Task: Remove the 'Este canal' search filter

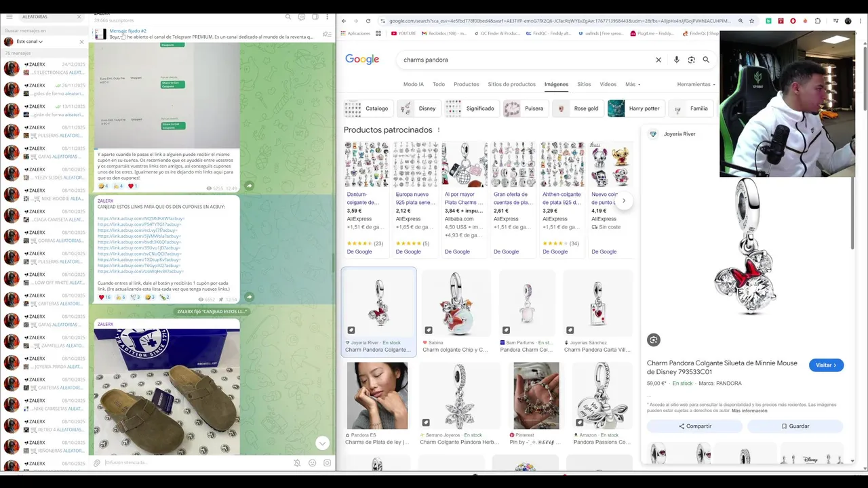Action: click(82, 41)
